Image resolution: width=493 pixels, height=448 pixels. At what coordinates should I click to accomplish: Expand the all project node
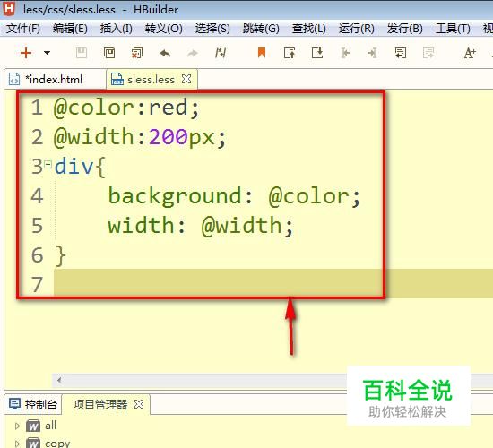pyautogui.click(x=17, y=426)
